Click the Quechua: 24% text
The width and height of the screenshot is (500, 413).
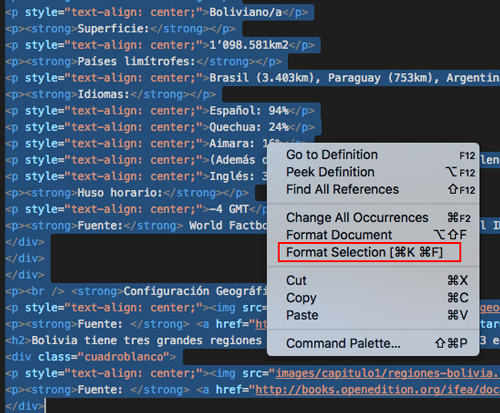pyautogui.click(x=249, y=127)
